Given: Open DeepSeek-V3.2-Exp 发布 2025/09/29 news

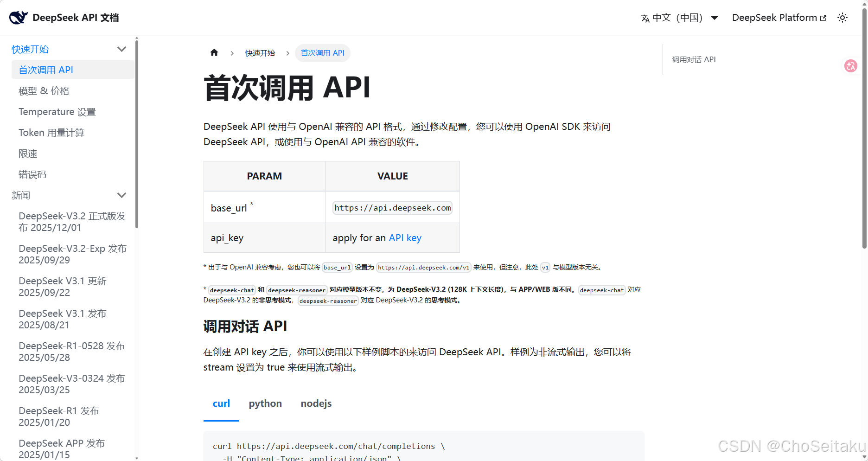Looking at the screenshot, I should 73,254.
